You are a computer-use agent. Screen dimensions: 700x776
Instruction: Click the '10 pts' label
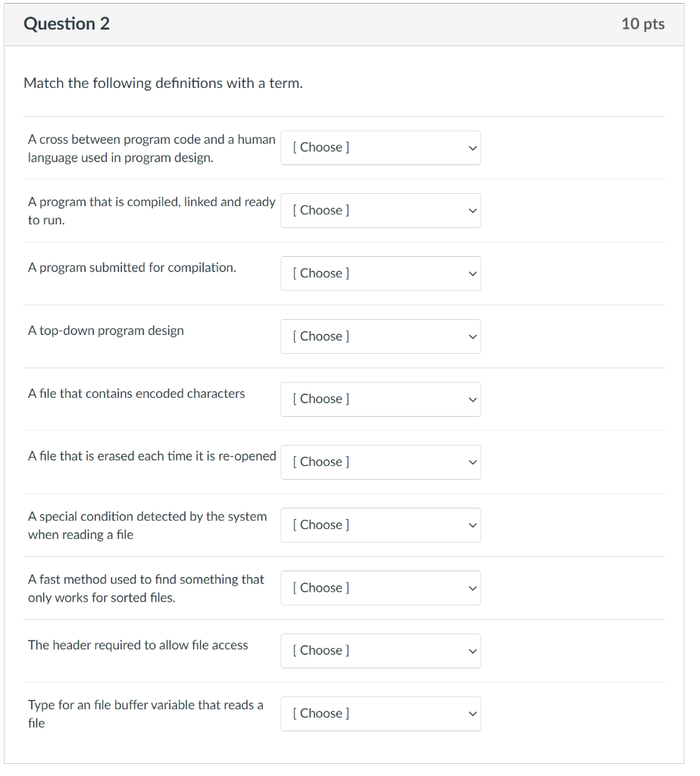[x=642, y=23]
